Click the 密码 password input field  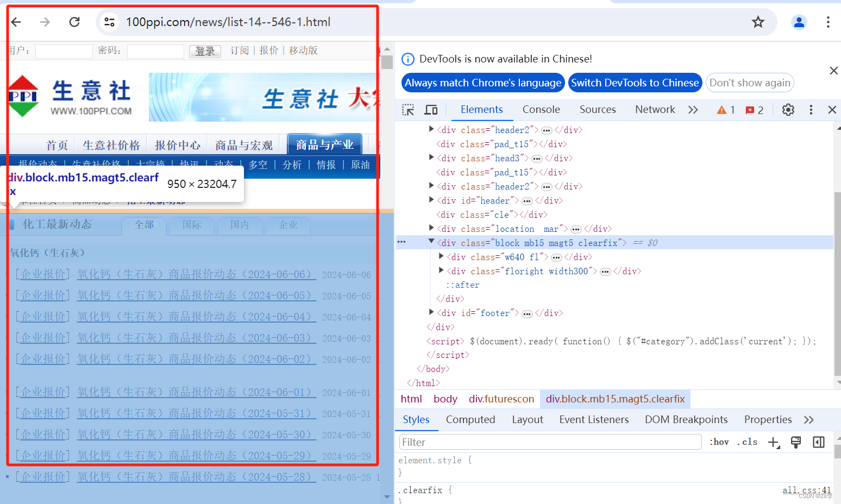155,51
